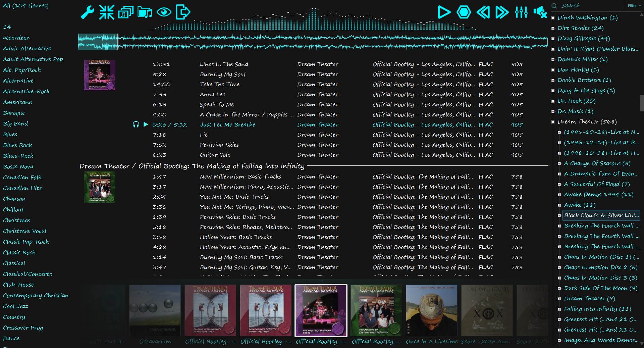Expand the Don Henley (1) node
This screenshot has height=348, width=644.
pyautogui.click(x=553, y=70)
